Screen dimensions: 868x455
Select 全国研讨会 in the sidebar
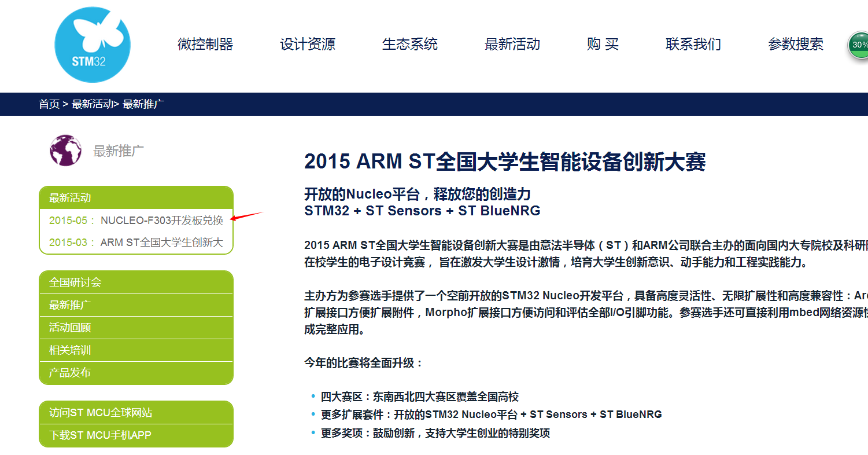(136, 282)
